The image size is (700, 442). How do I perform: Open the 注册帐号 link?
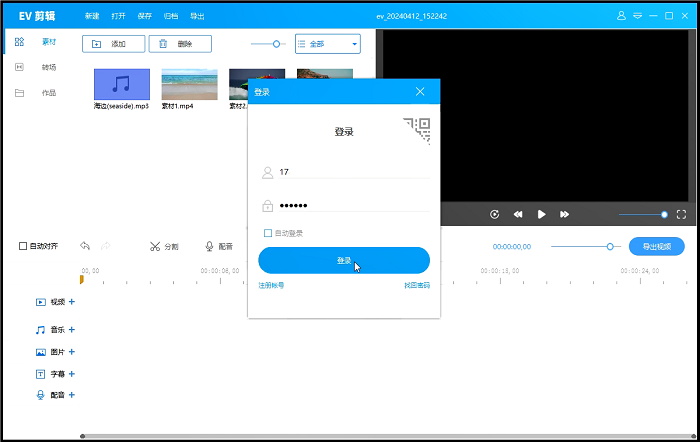tap(271, 285)
